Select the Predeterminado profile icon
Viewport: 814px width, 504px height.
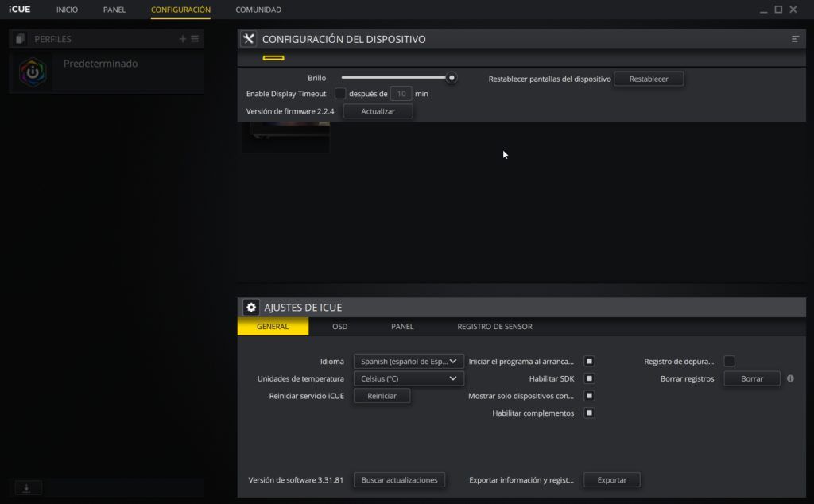pos(33,72)
